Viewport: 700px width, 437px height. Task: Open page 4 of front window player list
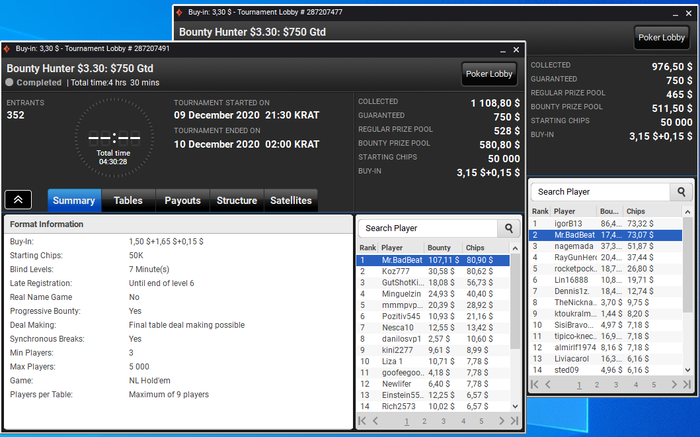(x=463, y=421)
